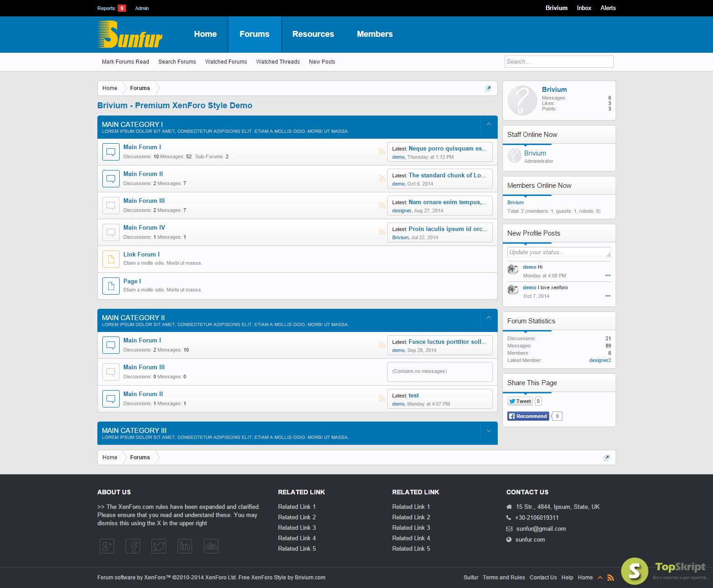Screen dimensions: 713x588
Task: Click sunfur@gmail.com contact
Action: coord(541,528)
